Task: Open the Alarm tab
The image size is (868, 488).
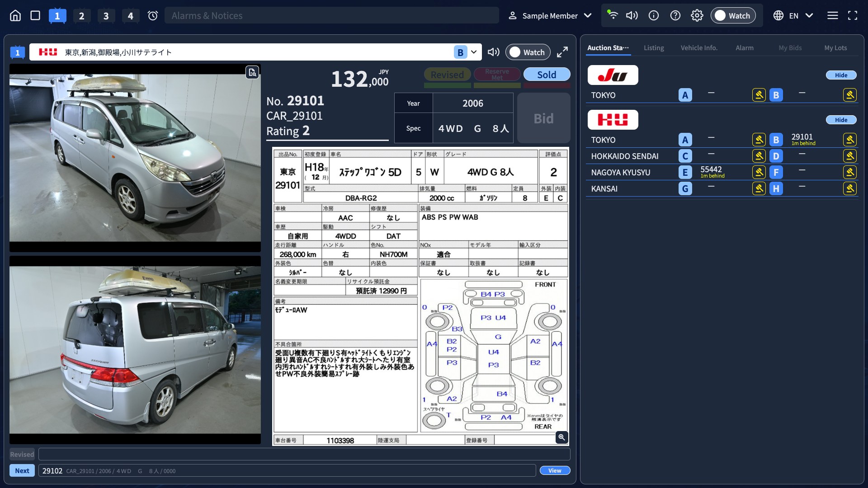Action: coord(745,48)
